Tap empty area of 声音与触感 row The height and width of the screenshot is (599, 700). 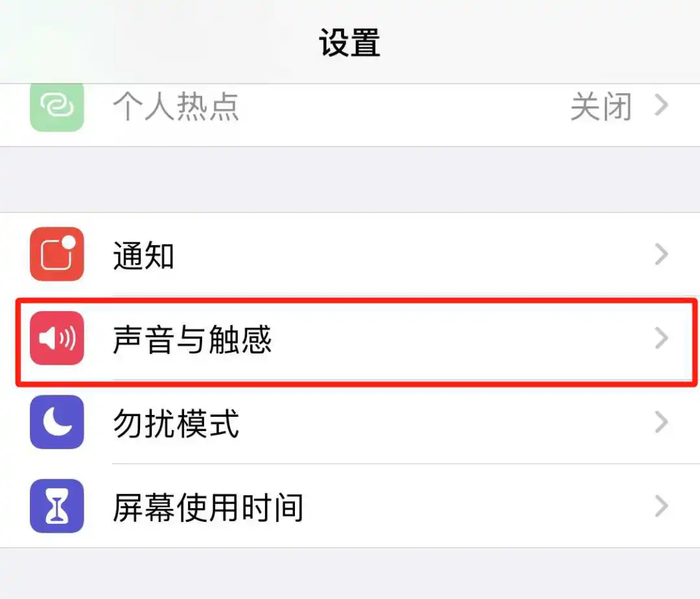460,338
